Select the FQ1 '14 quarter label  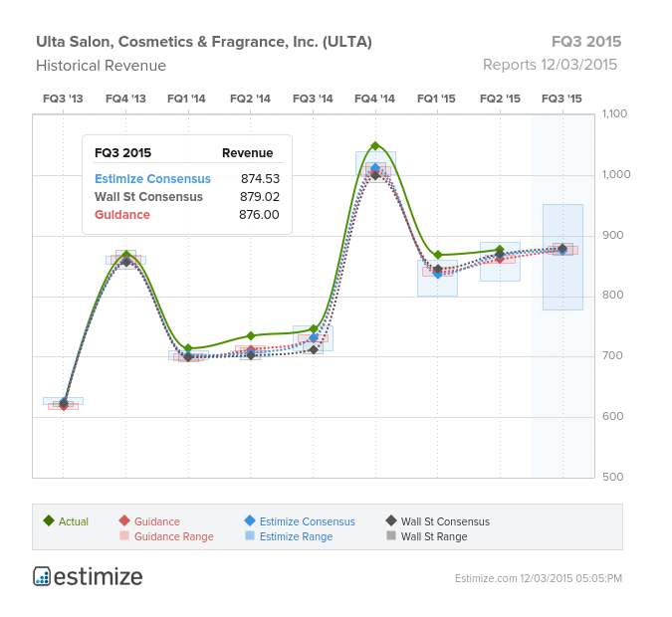coord(186,99)
